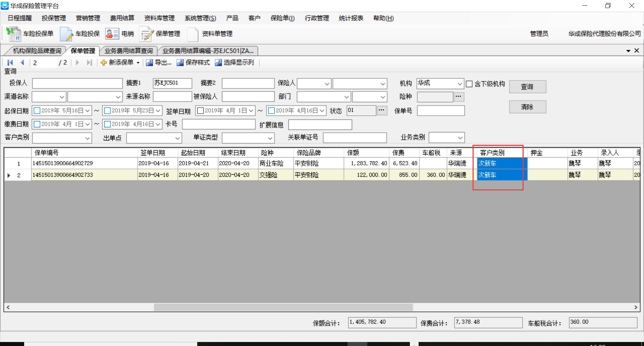Click 保存样式 to save the layout

[180, 63]
